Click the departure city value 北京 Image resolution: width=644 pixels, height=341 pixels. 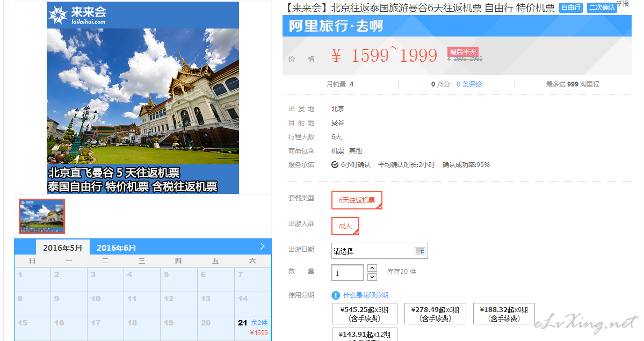point(338,109)
